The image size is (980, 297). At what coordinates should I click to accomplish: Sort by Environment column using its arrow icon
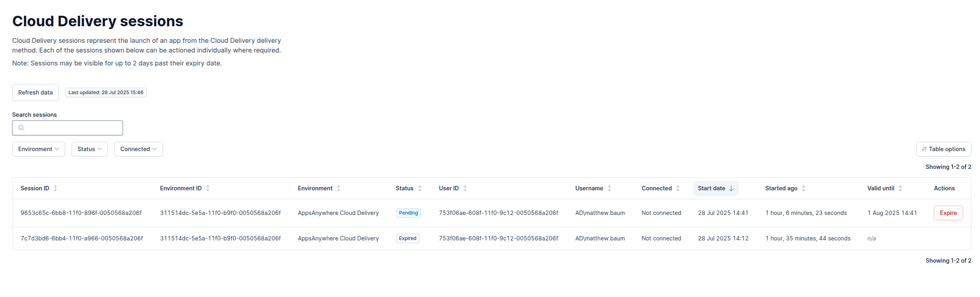[x=339, y=188]
